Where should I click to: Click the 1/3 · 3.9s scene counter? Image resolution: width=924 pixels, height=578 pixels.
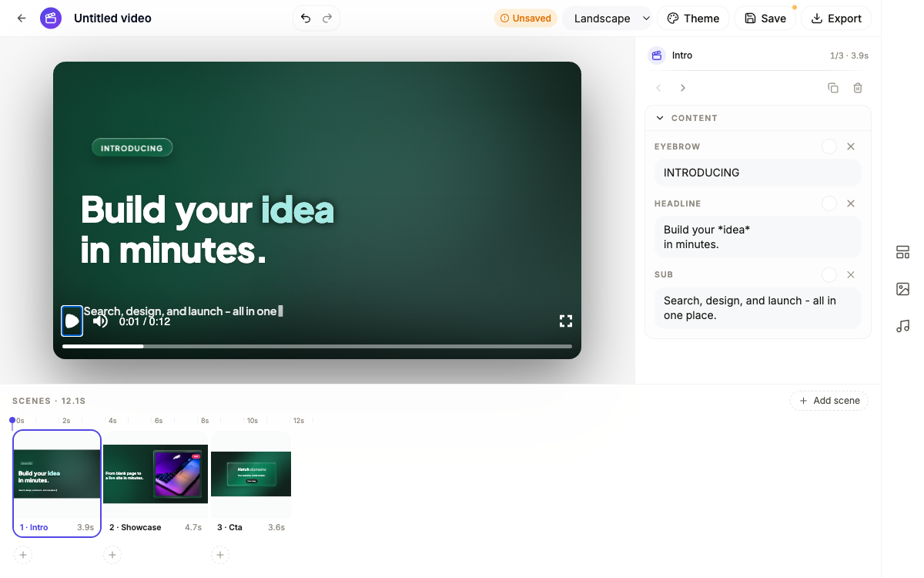click(x=849, y=55)
